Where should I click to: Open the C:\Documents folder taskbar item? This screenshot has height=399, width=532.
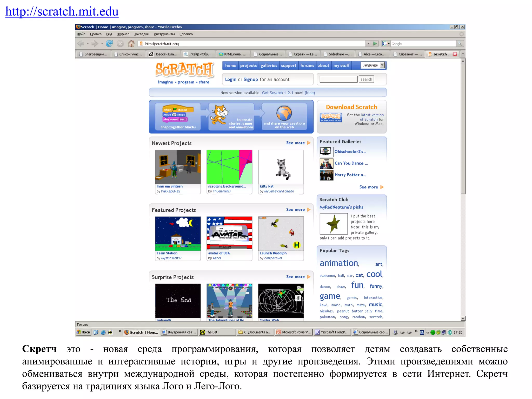point(255,332)
